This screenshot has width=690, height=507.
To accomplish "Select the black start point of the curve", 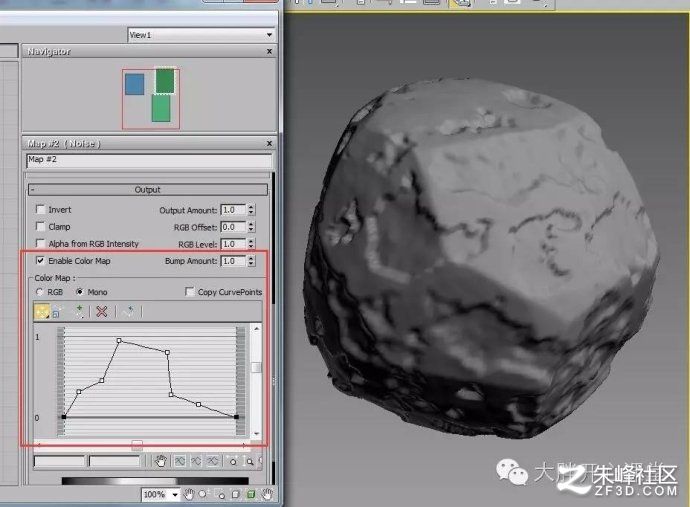I will [x=64, y=416].
